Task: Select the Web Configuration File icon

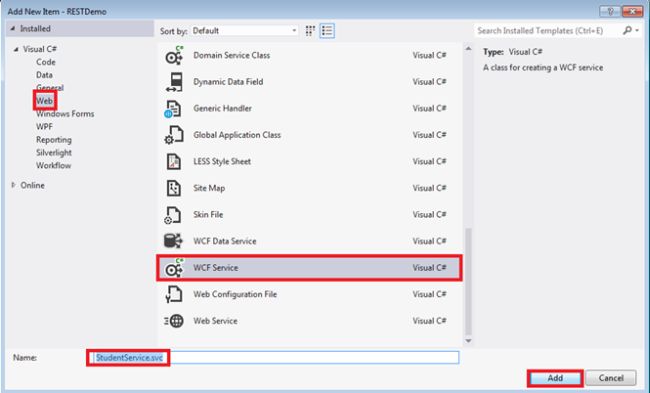Action: (x=174, y=294)
